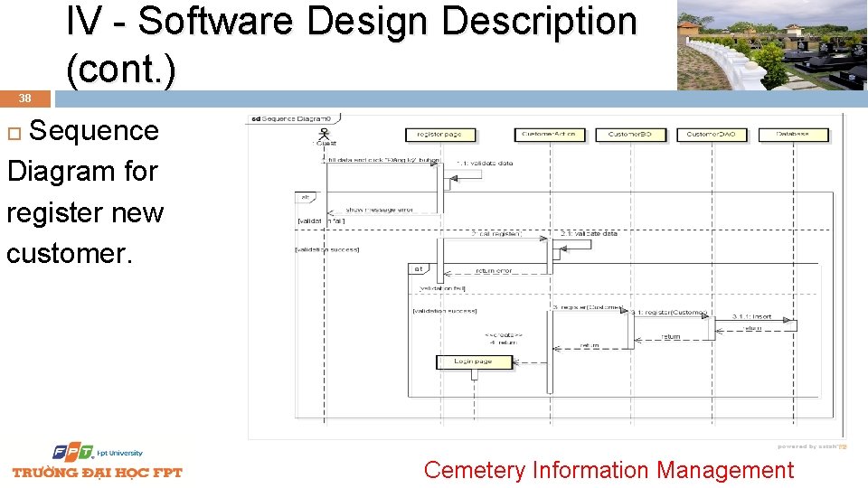The height and width of the screenshot is (488, 868).
Task: Click the "2.1: validate data" message label
Action: 589,233
